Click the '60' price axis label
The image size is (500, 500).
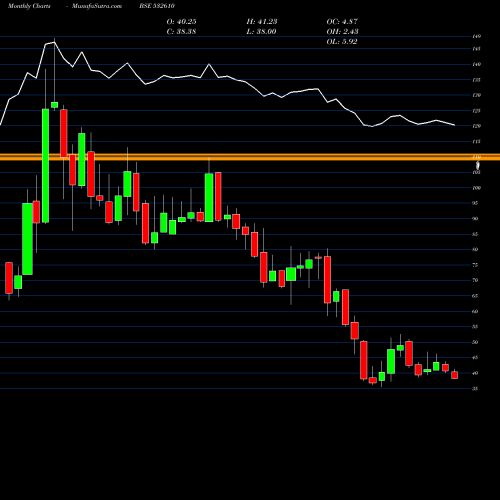475,311
